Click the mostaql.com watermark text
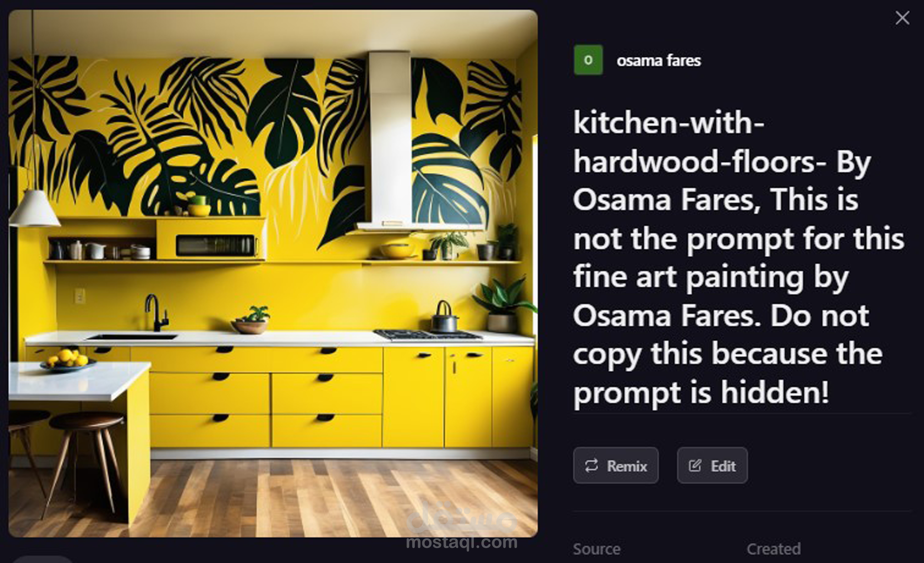 [x=462, y=542]
